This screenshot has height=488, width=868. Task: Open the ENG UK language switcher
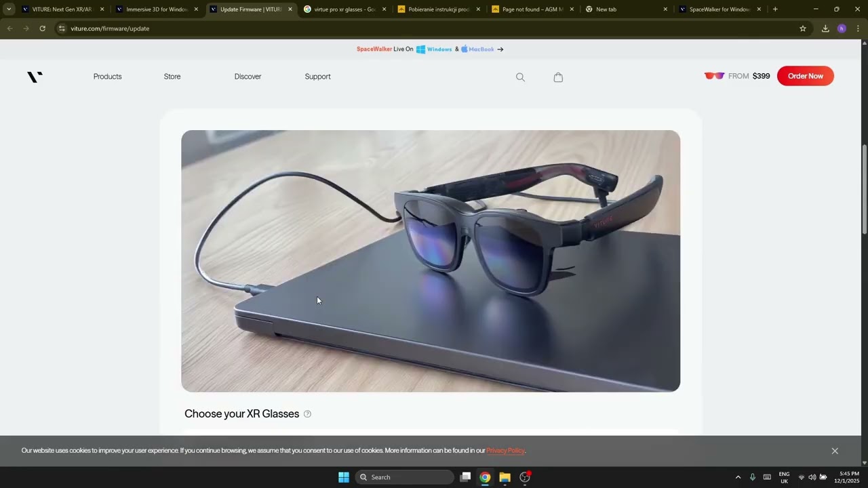[x=784, y=477]
